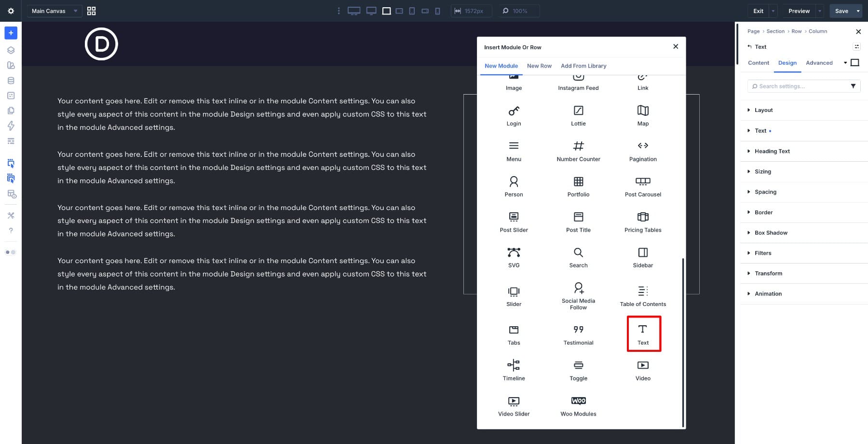Open the database icon in left sidebar
The width and height of the screenshot is (868, 444).
(x=11, y=81)
